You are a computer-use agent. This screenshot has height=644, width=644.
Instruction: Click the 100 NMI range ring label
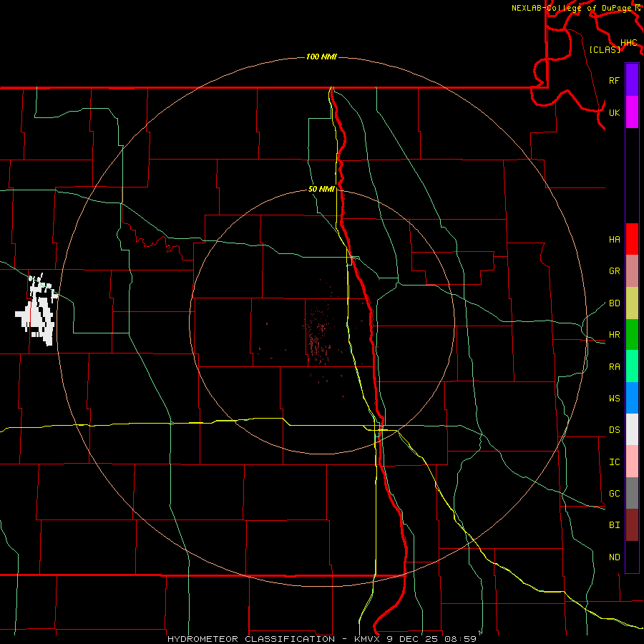(x=321, y=57)
